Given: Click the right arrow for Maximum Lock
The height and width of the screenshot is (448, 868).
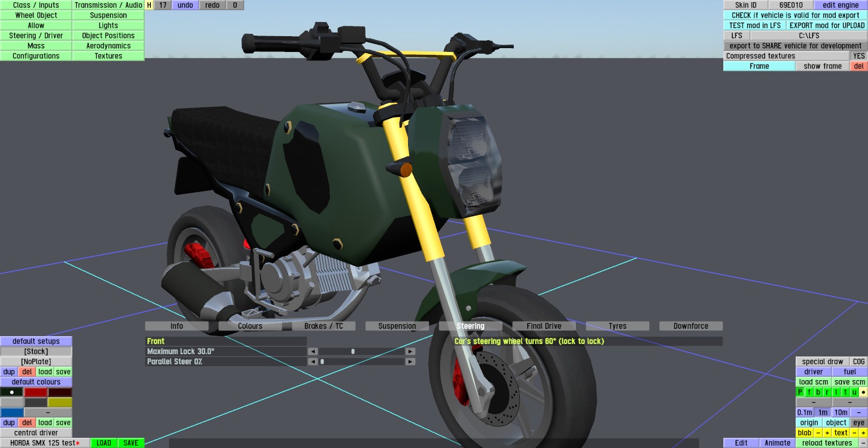Looking at the screenshot, I should [410, 351].
